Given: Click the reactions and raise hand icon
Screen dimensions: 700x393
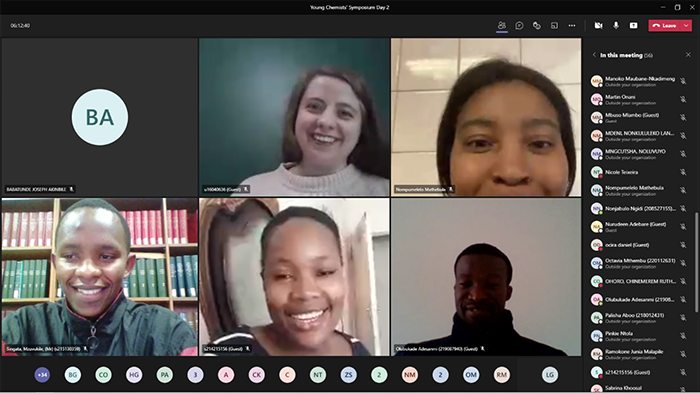Looking at the screenshot, I should (x=537, y=25).
